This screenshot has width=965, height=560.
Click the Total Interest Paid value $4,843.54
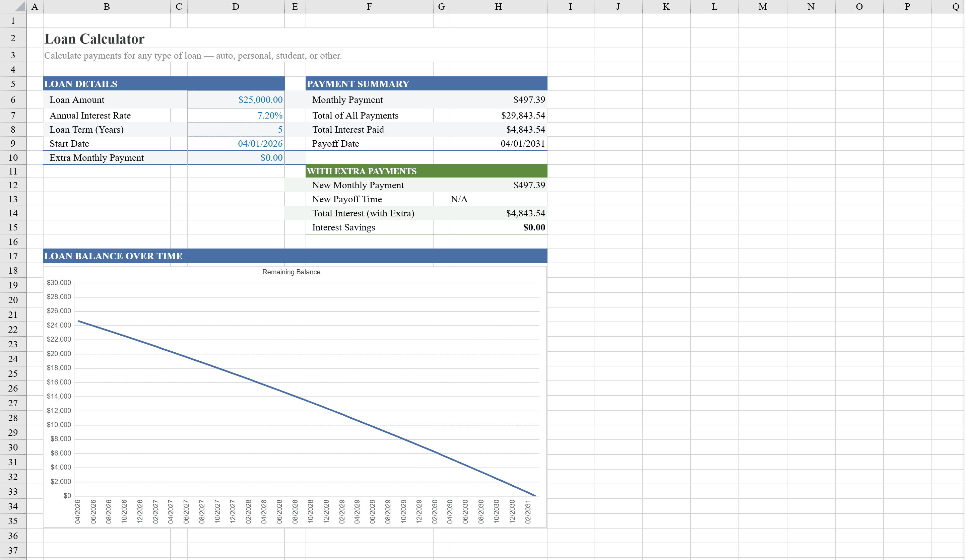click(498, 129)
